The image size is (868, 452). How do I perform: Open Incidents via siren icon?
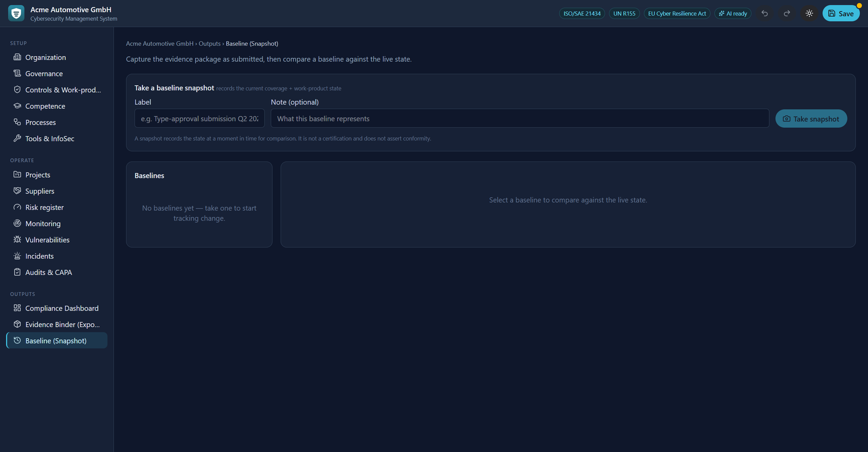pyautogui.click(x=17, y=256)
